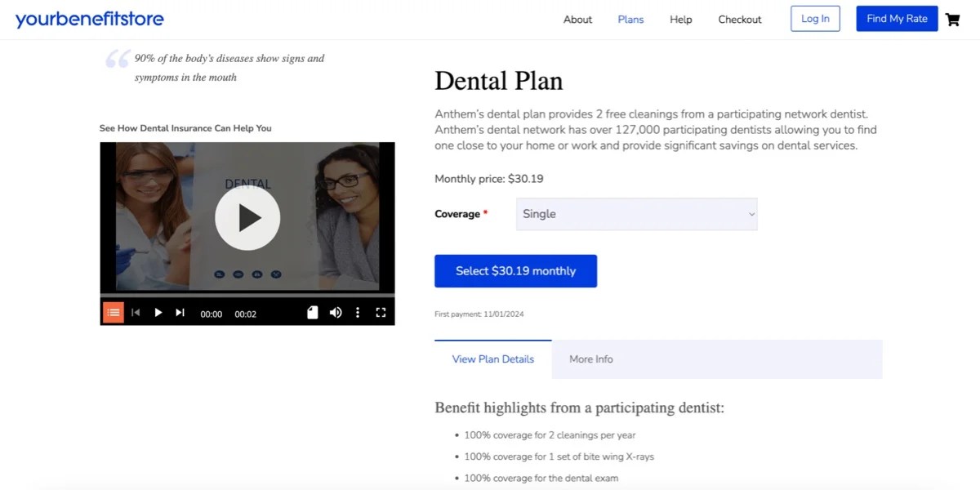
Task: Go to the yourbenefitstore home logo
Action: pyautogui.click(x=90, y=18)
